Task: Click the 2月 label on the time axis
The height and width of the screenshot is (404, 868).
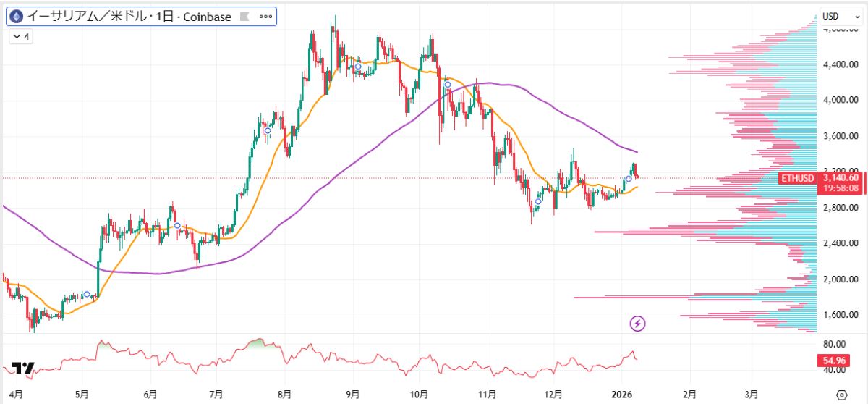Action: click(x=690, y=395)
